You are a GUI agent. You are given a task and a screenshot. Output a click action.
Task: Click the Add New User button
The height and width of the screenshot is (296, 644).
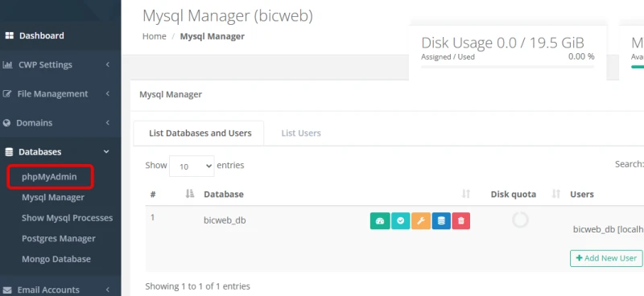tap(606, 258)
